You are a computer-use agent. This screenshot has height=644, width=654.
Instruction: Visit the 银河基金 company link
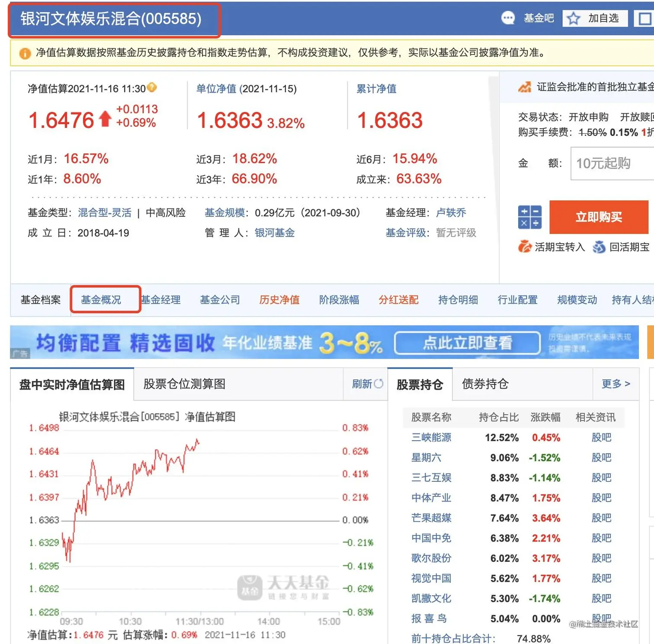pyautogui.click(x=274, y=233)
